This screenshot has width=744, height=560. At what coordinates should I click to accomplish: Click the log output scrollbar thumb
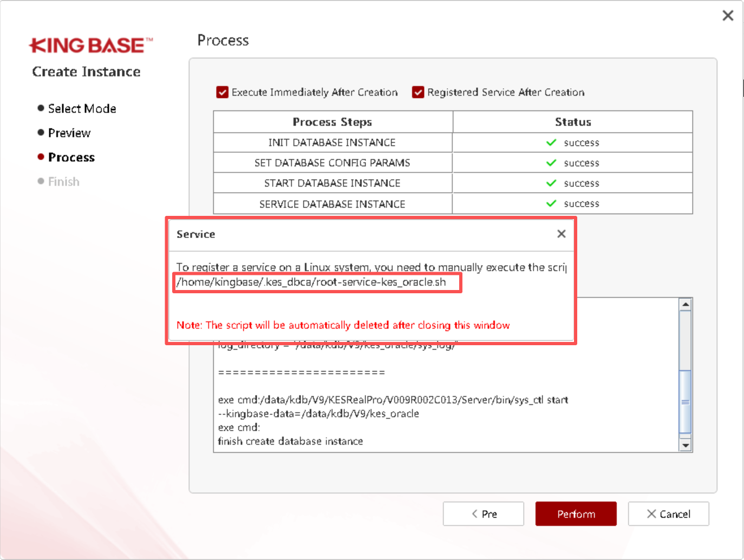(x=686, y=401)
